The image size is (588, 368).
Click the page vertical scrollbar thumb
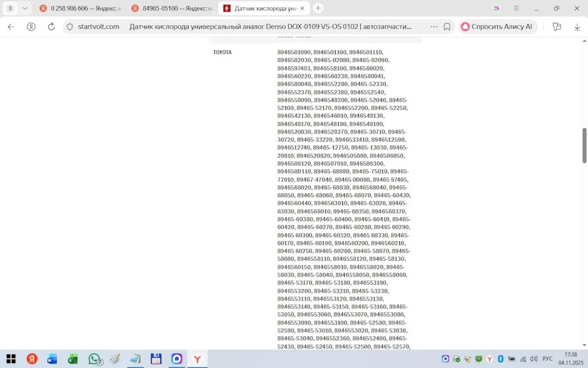click(x=584, y=145)
